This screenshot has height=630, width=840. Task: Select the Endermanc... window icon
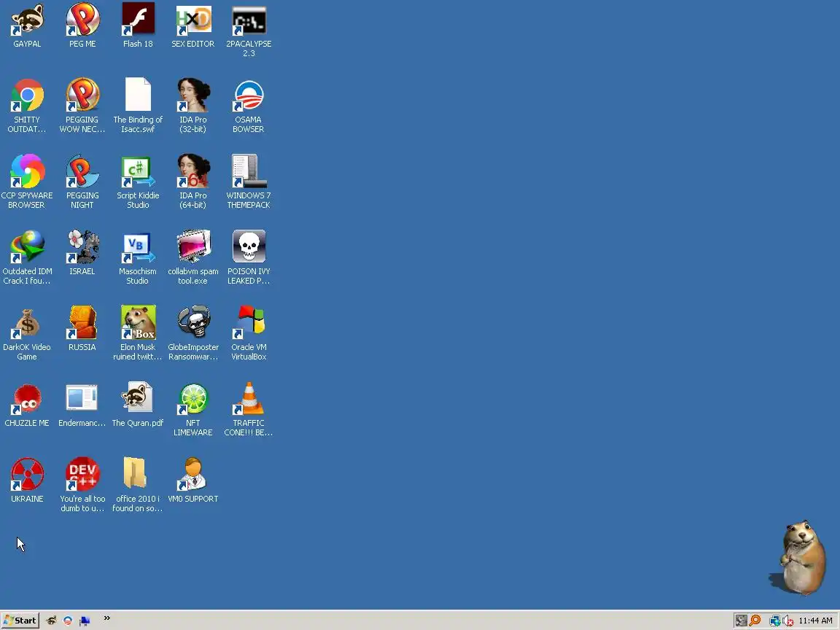[82, 399]
